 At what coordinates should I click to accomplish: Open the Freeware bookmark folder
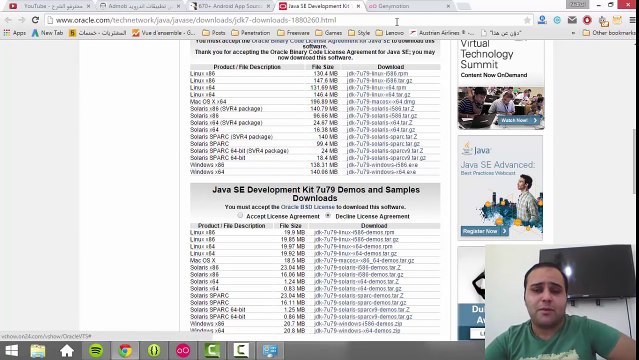click(293, 33)
